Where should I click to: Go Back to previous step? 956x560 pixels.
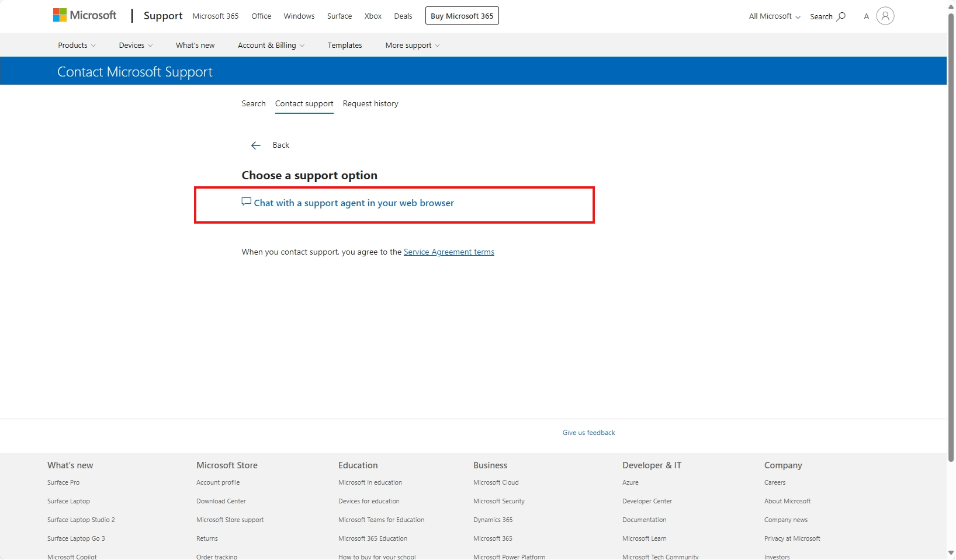tap(281, 145)
